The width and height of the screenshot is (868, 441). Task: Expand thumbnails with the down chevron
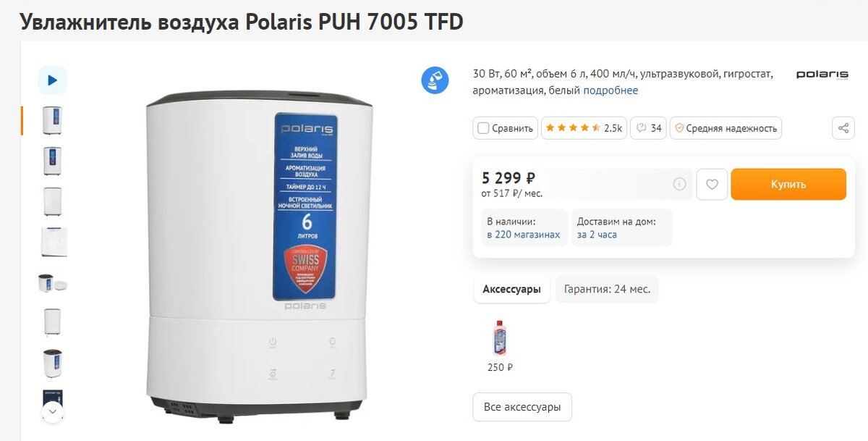click(x=52, y=411)
